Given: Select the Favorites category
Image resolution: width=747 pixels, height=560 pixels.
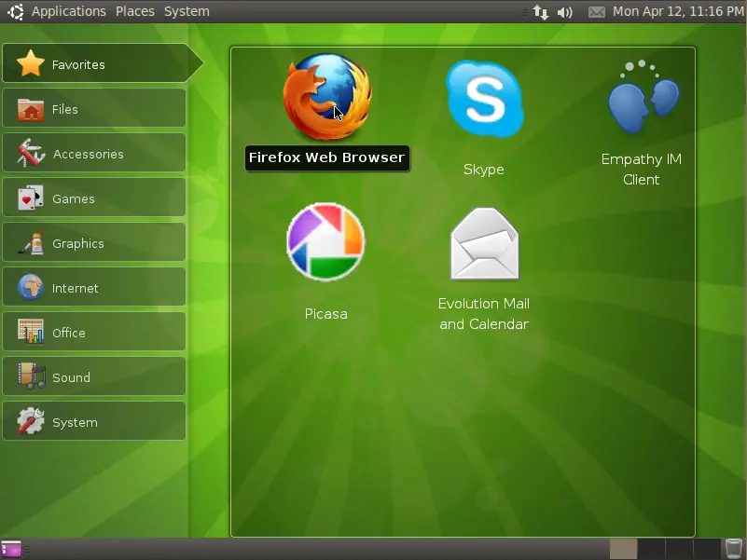Looking at the screenshot, I should click(103, 63).
